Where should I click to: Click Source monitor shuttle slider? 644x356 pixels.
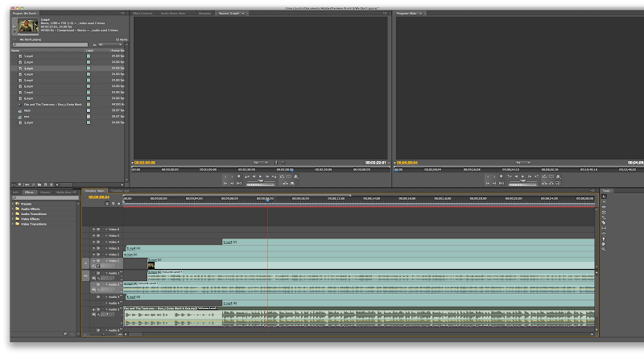click(x=260, y=181)
